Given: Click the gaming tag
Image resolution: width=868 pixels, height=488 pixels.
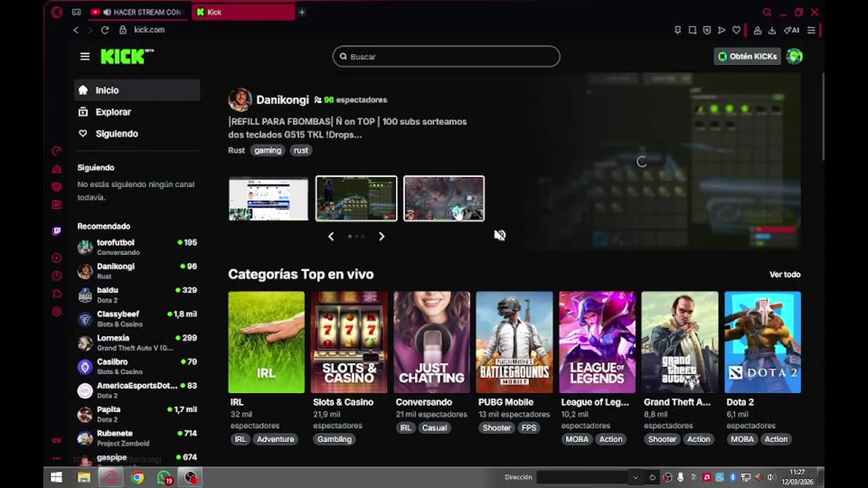Looking at the screenshot, I should pos(268,150).
